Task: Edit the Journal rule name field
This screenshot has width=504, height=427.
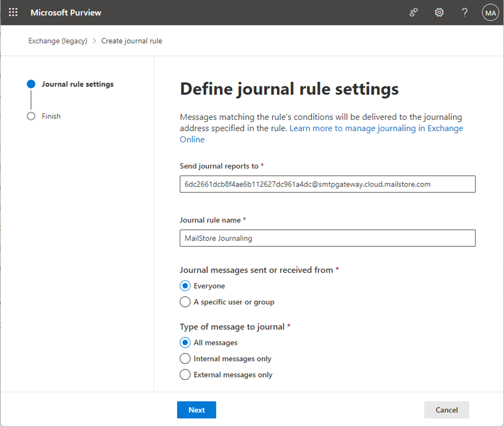Action: tap(327, 238)
